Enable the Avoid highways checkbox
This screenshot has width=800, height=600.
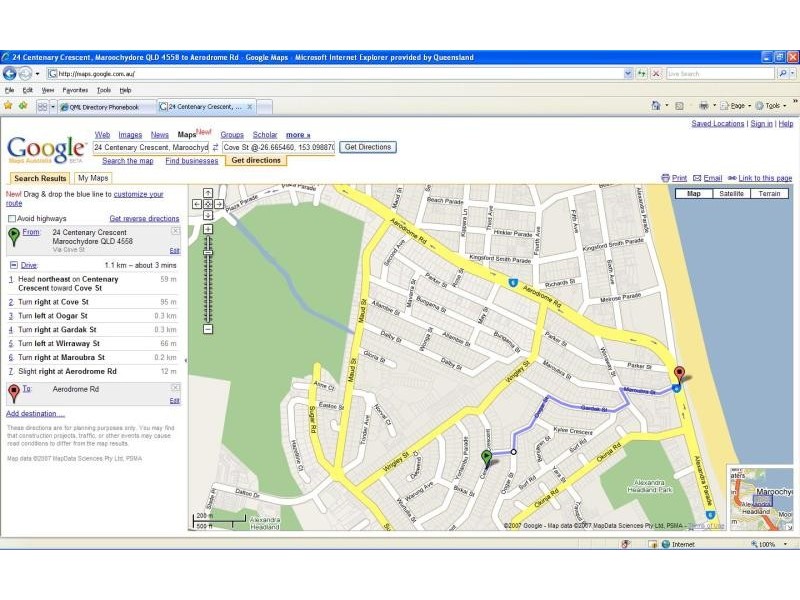12,218
